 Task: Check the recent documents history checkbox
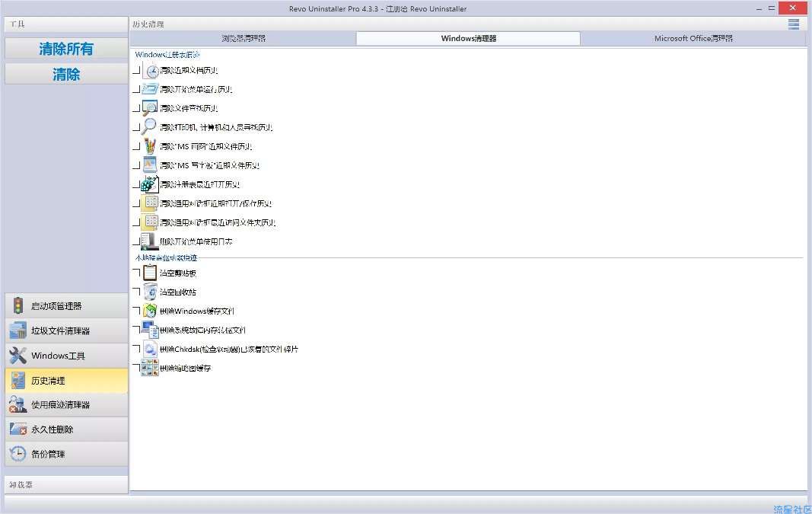point(137,69)
